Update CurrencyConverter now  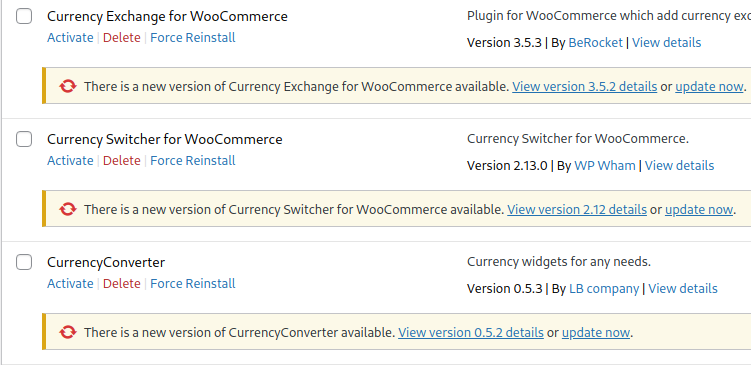pyautogui.click(x=596, y=332)
